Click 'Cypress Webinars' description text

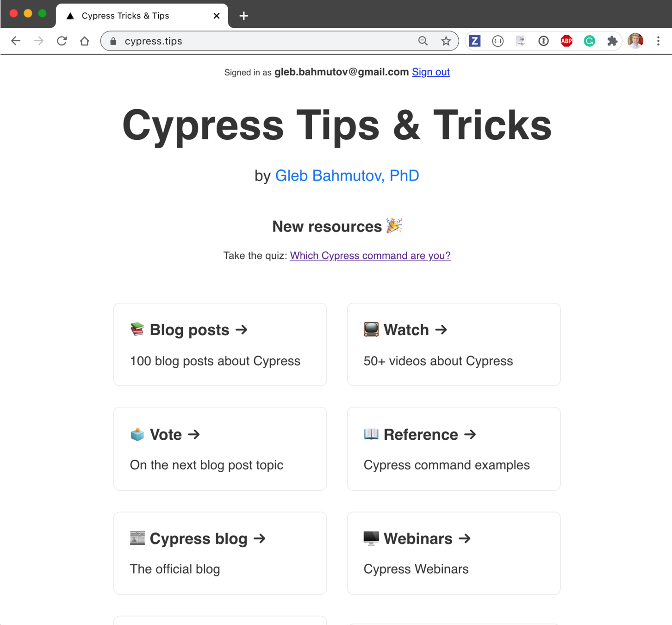coord(416,569)
